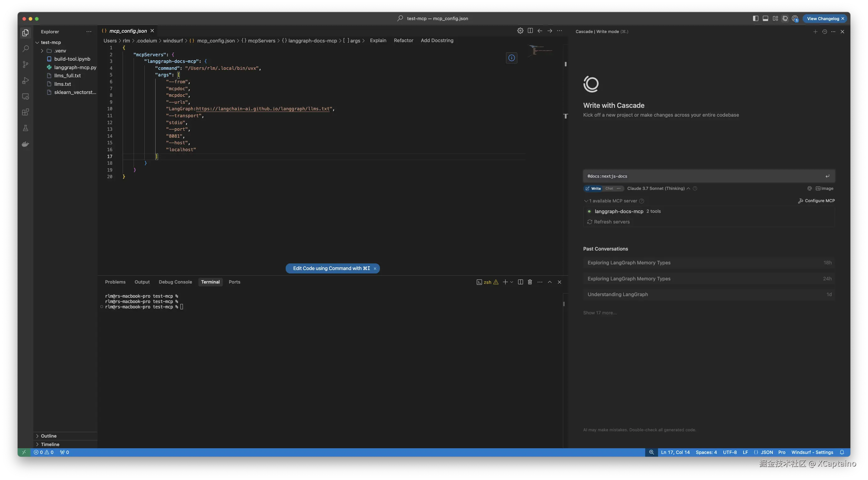Click the @ mention icon in Cascade
Image resolution: width=868 pixels, height=480 pixels.
[809, 188]
